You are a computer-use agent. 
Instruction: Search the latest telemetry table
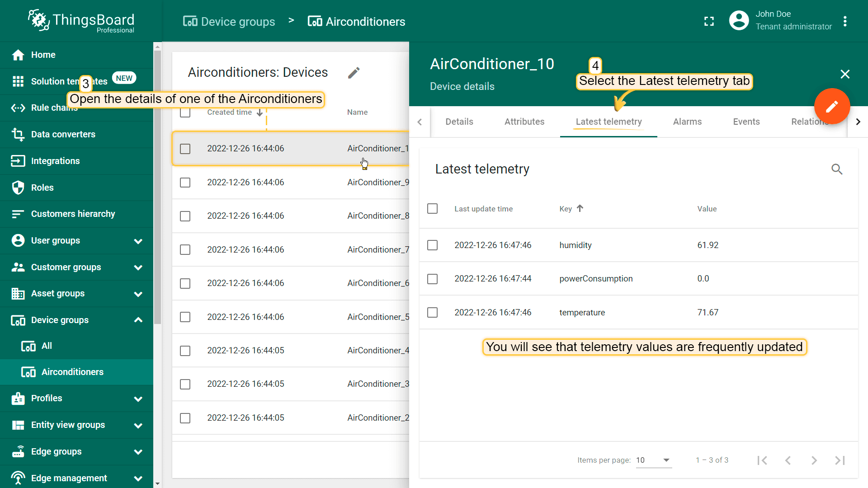click(x=837, y=169)
